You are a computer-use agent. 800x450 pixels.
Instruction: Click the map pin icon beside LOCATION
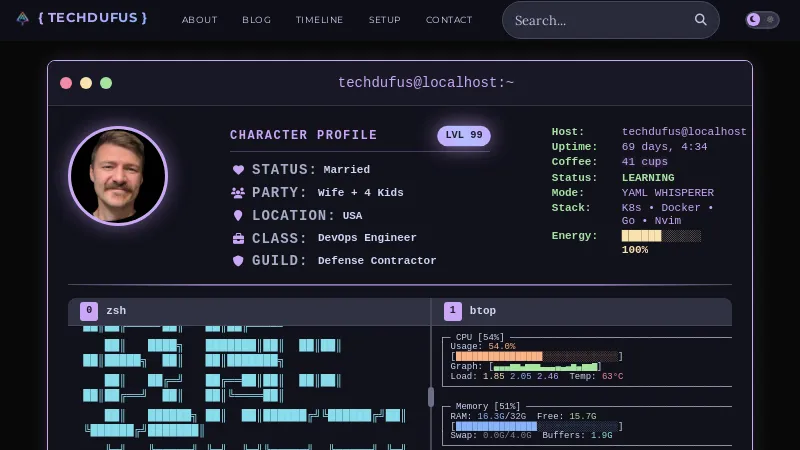238,216
